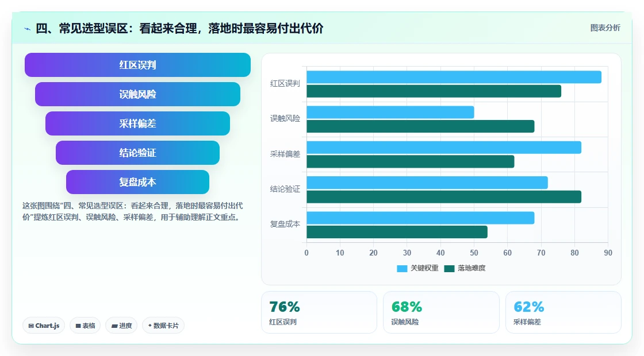Image resolution: width=644 pixels, height=356 pixels.
Task: Click the 复盘成本 y-axis label
Action: (285, 225)
